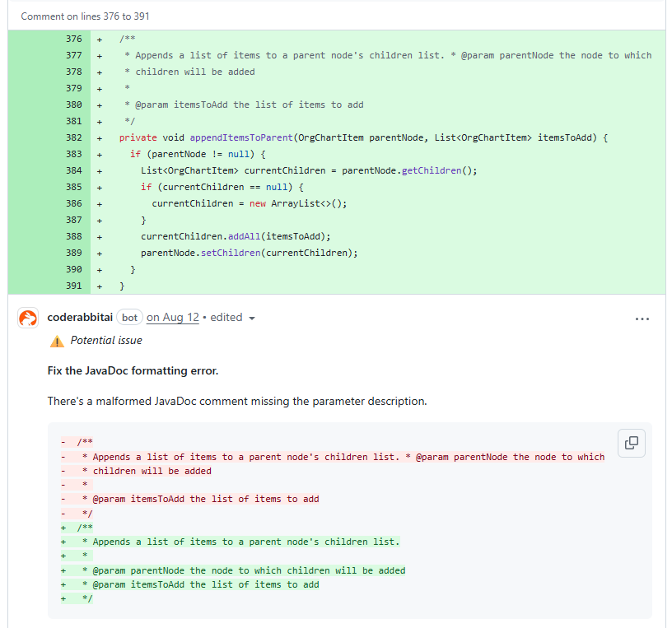Click the 'on Aug 12' timestamp link
Screen dimensions: 672x628
pos(173,318)
